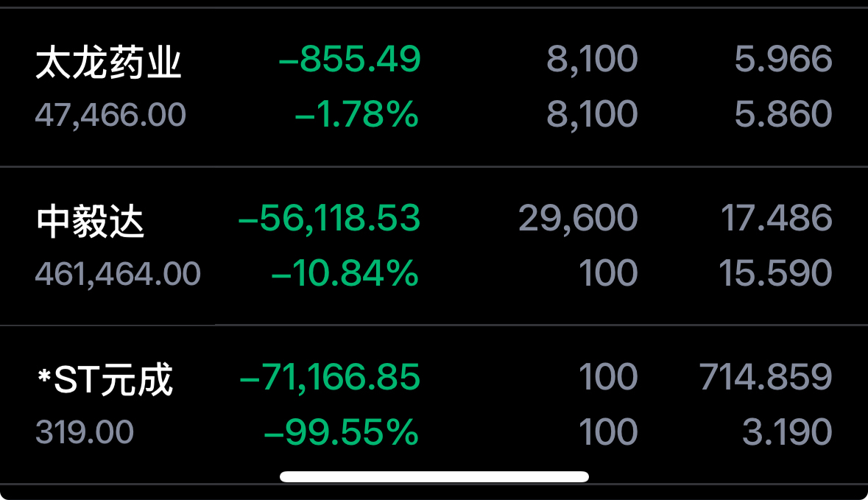Tap the -71,166.85 loss amount
Image resolution: width=868 pixels, height=500 pixels.
click(330, 377)
